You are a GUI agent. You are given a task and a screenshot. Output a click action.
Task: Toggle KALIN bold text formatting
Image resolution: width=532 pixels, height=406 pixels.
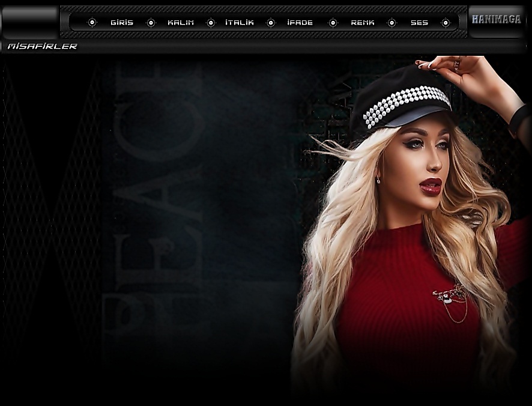click(181, 22)
